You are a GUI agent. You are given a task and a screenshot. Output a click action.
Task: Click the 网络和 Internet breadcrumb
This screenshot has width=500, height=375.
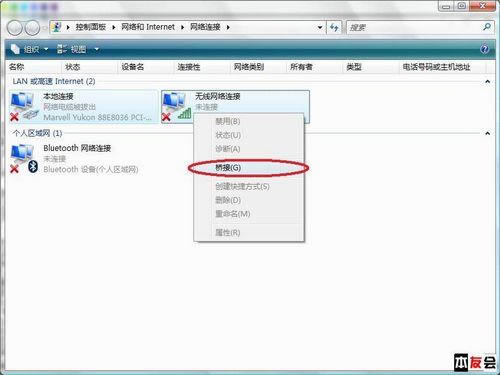pyautogui.click(x=148, y=27)
